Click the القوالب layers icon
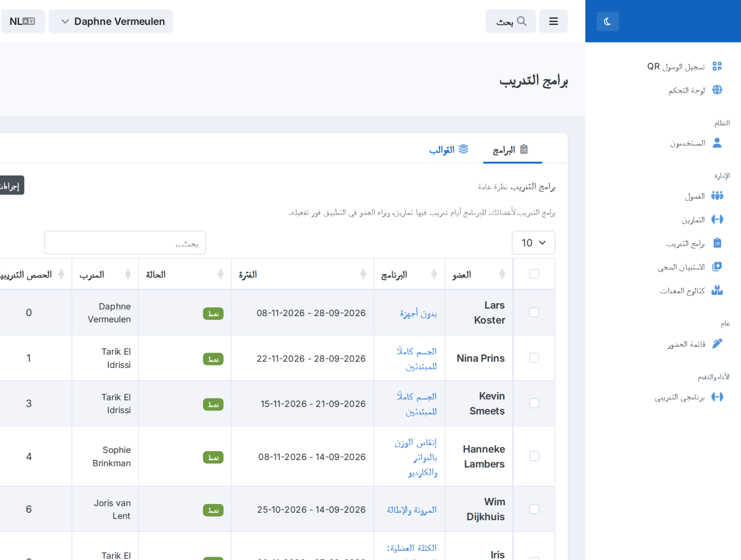Viewport: 741px width, 560px height. 464,149
